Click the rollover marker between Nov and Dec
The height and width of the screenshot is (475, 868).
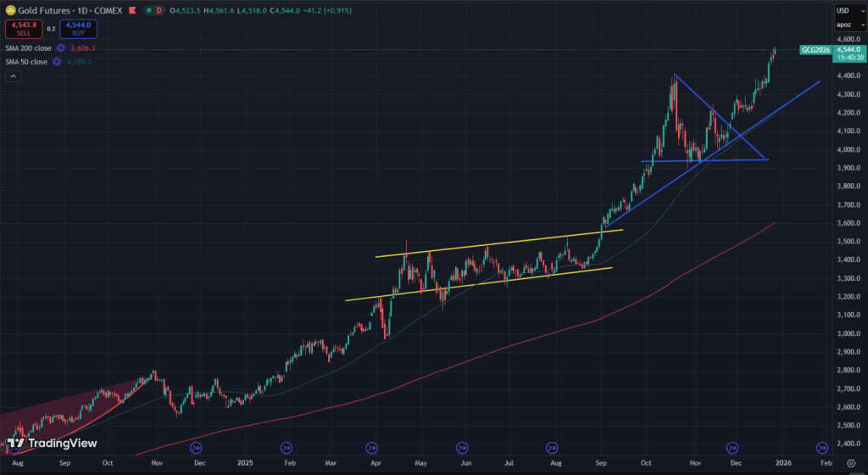[732, 447]
